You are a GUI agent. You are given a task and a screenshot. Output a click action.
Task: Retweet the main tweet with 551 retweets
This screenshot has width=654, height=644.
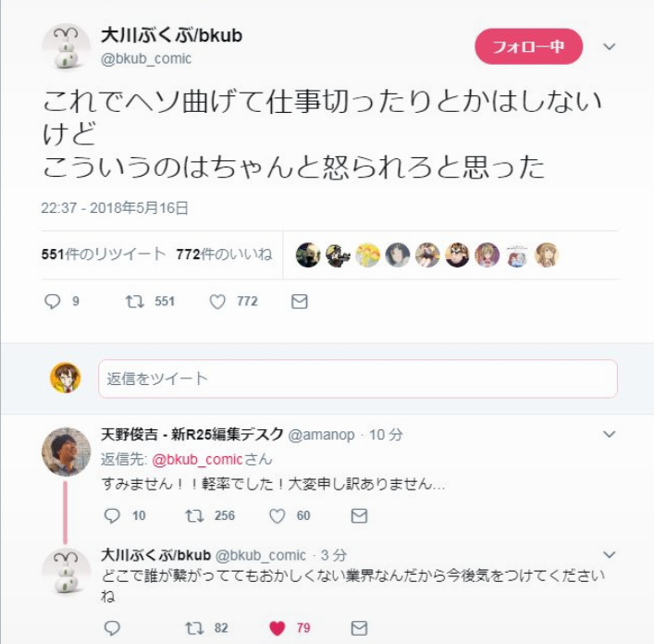(135, 301)
